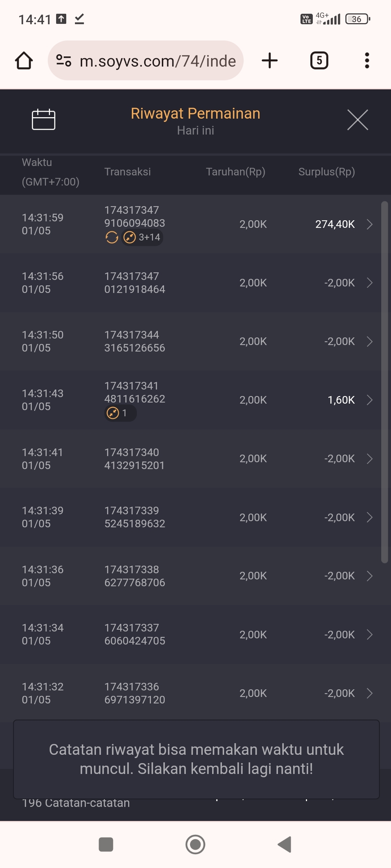Expand the 14:31:43 transaction row chevron
This screenshot has height=868, width=391.
click(x=370, y=400)
